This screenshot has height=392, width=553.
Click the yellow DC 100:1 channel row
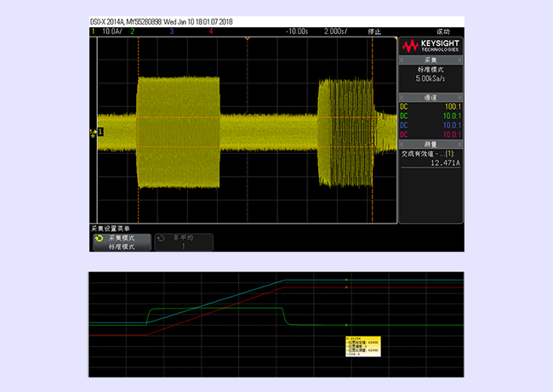[430, 107]
